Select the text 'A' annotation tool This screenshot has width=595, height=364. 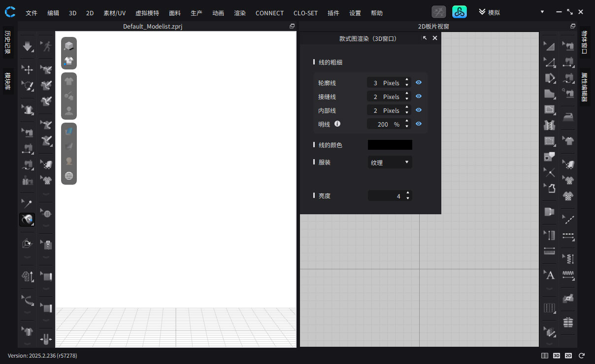click(550, 275)
